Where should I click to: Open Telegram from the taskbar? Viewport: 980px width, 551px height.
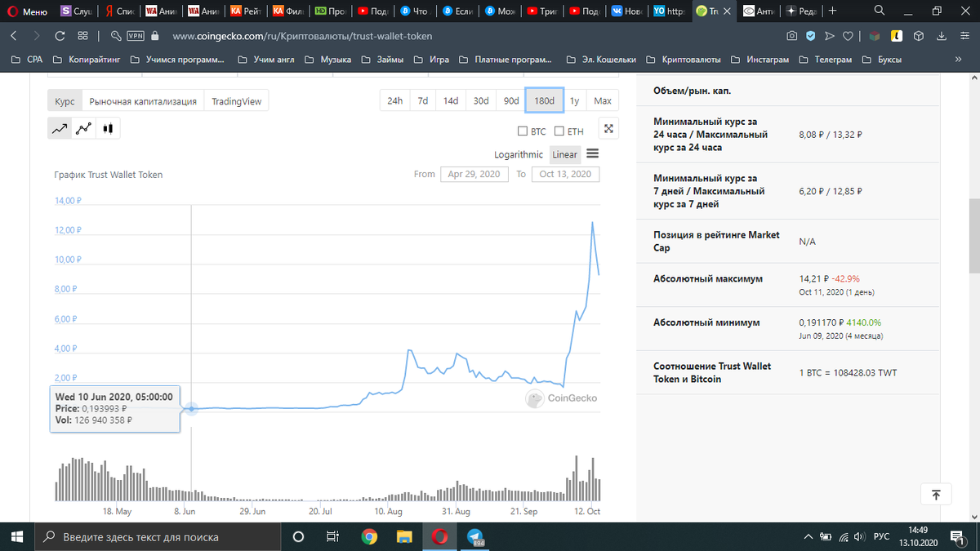click(475, 536)
